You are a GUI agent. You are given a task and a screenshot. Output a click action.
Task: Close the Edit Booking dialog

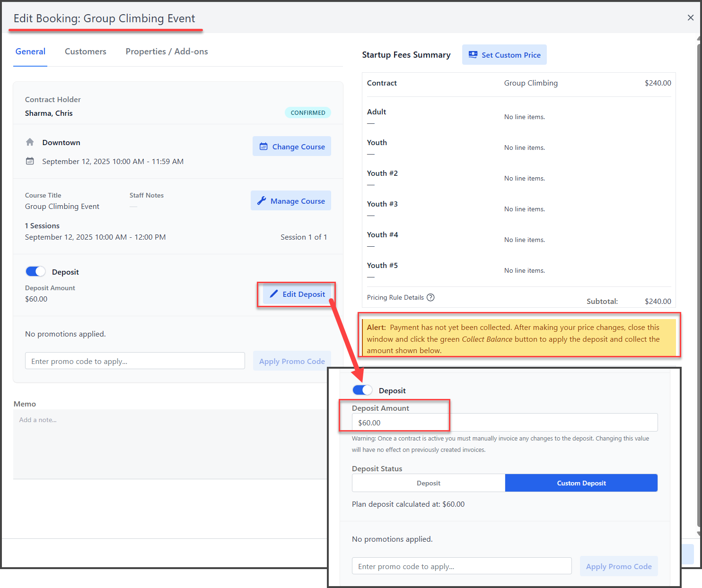coord(690,17)
